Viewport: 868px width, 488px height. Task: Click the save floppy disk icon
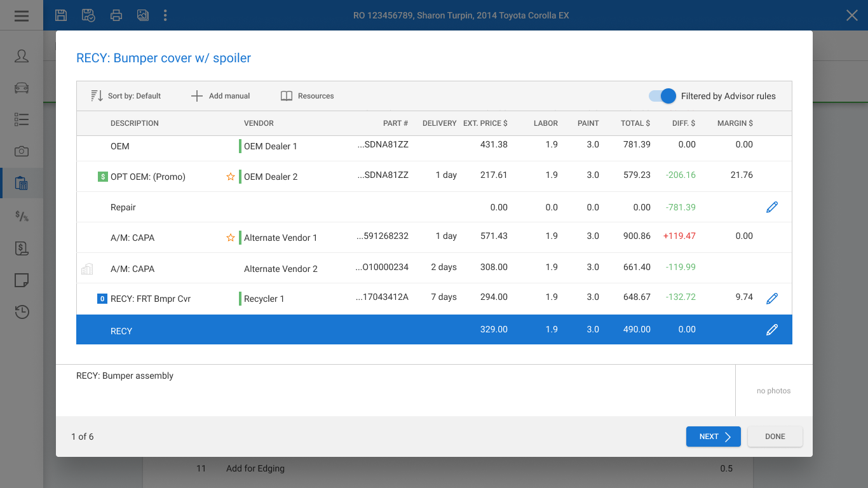pyautogui.click(x=61, y=15)
